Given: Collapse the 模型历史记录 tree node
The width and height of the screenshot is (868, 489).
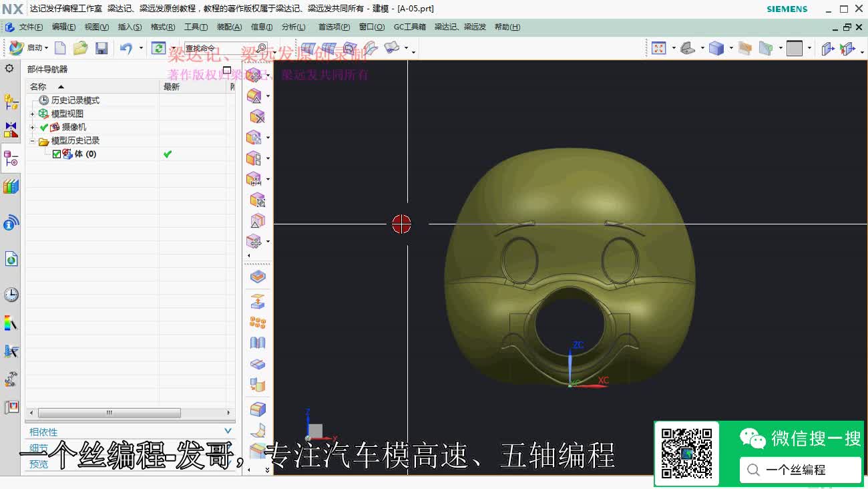Looking at the screenshot, I should pyautogui.click(x=32, y=140).
